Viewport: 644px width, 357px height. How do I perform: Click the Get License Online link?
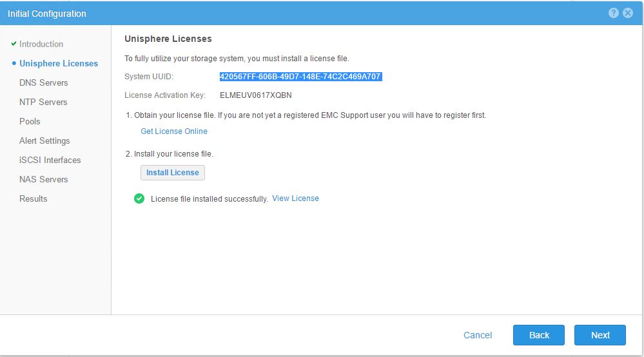174,131
